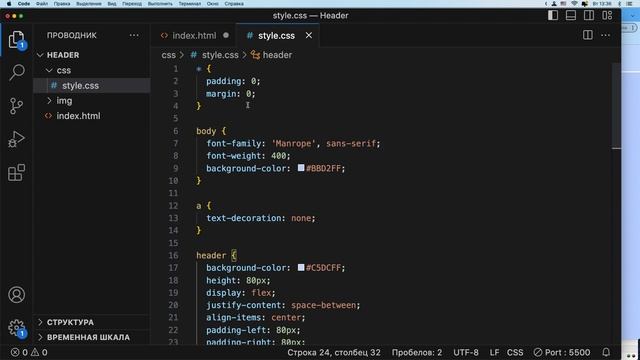Toggle the primary sidebar layout icon
The width and height of the screenshot is (640, 360).
click(x=553, y=16)
